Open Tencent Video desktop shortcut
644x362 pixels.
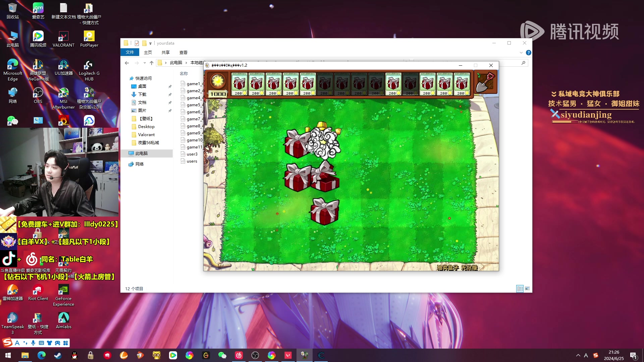coord(38,39)
